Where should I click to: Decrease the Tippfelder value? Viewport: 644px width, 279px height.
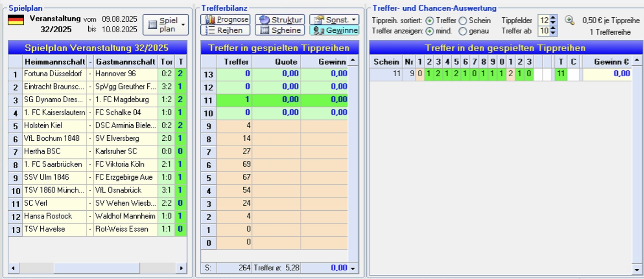(x=553, y=22)
